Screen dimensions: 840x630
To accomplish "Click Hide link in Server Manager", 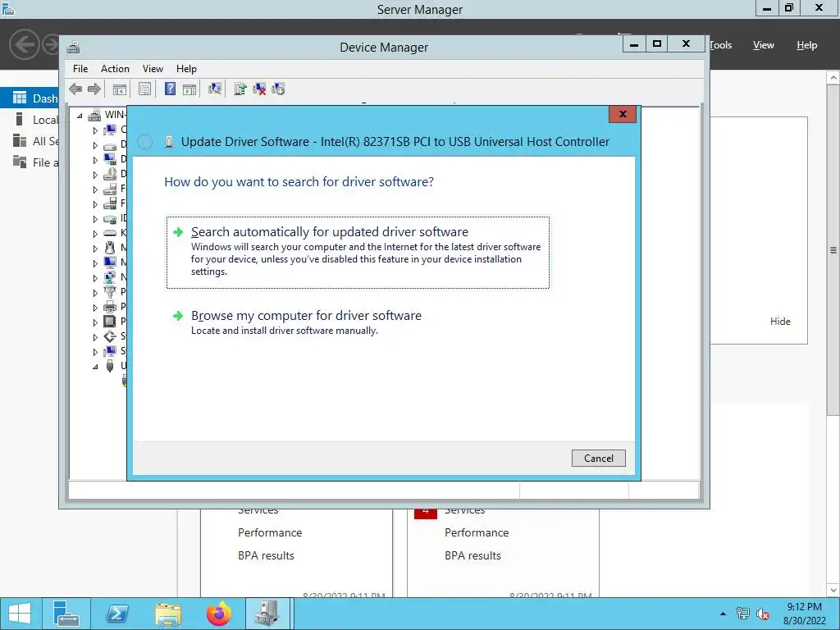I will coord(780,322).
